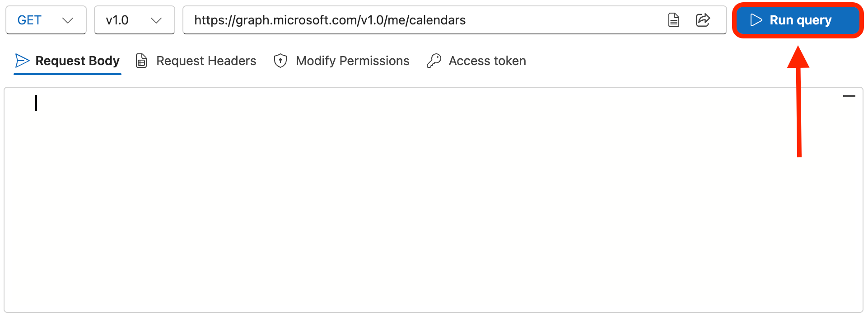Click the share query arrow icon
The height and width of the screenshot is (321, 868).
pos(703,20)
